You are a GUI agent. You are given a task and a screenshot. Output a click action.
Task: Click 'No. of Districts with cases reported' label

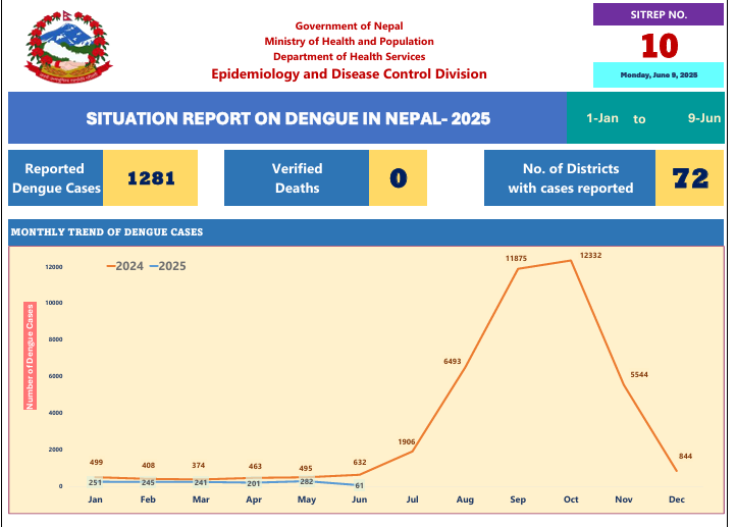point(570,178)
